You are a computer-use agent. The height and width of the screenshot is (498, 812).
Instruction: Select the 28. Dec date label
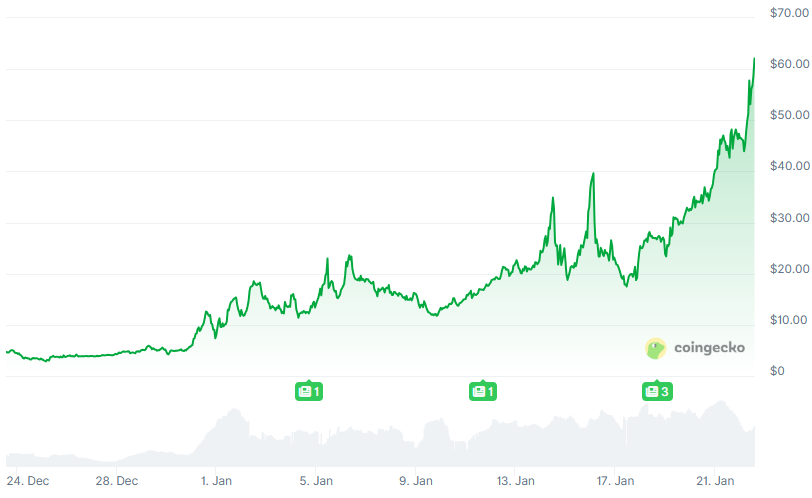[x=117, y=481]
